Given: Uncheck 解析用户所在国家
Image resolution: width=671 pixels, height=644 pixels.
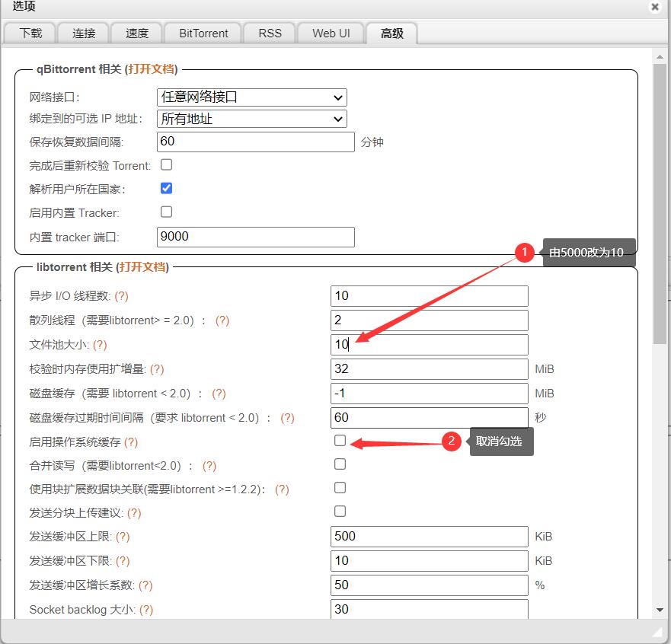Looking at the screenshot, I should click(166, 188).
